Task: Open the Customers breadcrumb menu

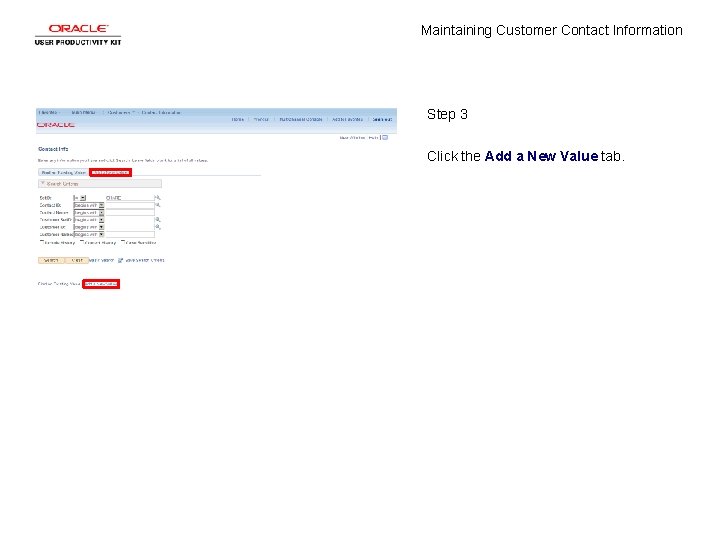Action: pos(121,112)
